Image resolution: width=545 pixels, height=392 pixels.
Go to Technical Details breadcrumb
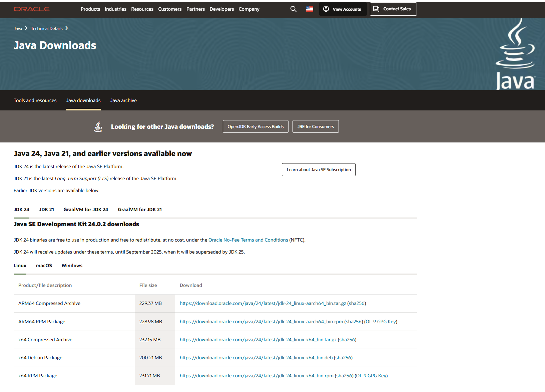pos(47,28)
